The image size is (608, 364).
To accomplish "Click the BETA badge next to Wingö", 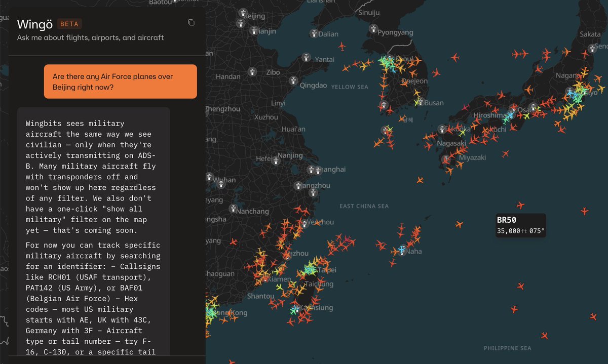I will point(70,24).
